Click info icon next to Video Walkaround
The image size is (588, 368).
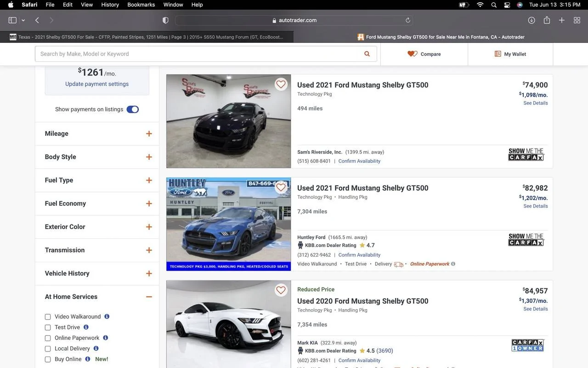[x=107, y=316]
